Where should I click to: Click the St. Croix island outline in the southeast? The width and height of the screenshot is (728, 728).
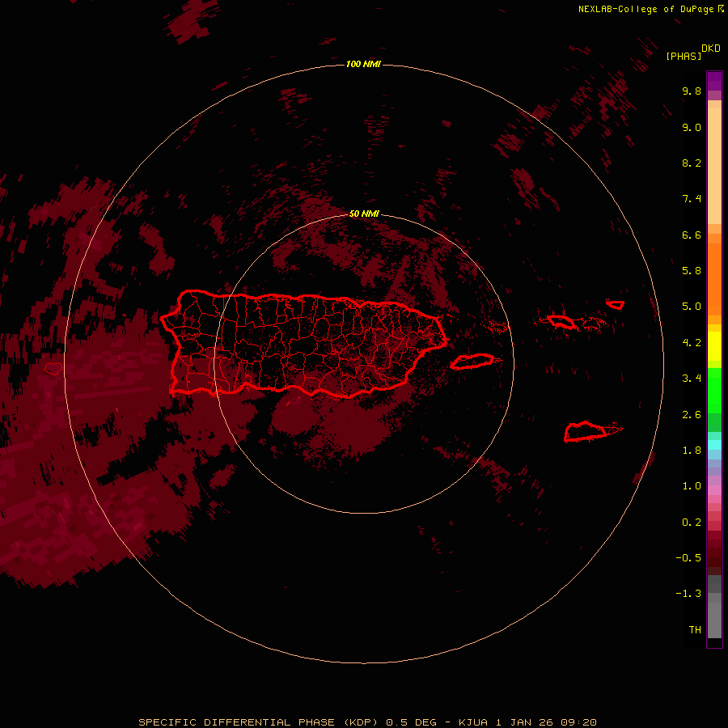pos(585,431)
